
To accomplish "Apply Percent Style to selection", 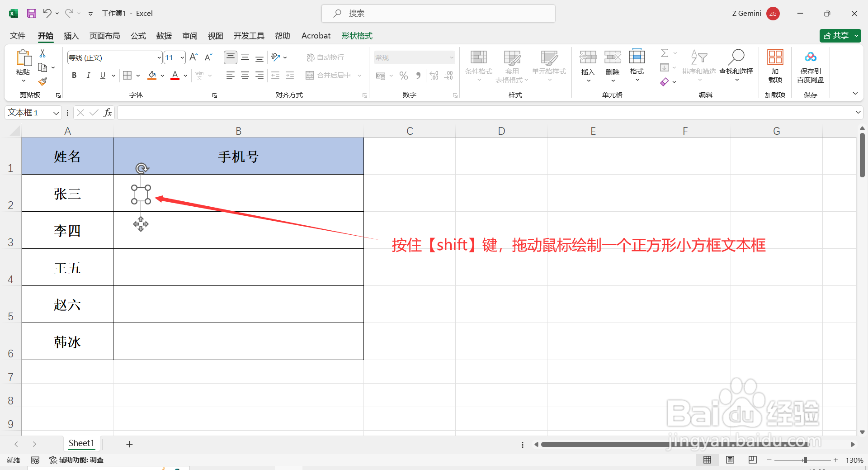I will [404, 75].
